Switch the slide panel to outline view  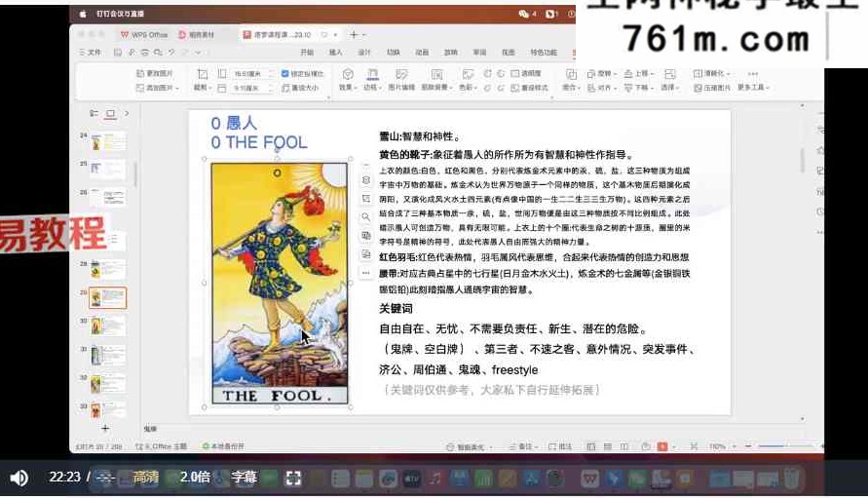coord(94,114)
